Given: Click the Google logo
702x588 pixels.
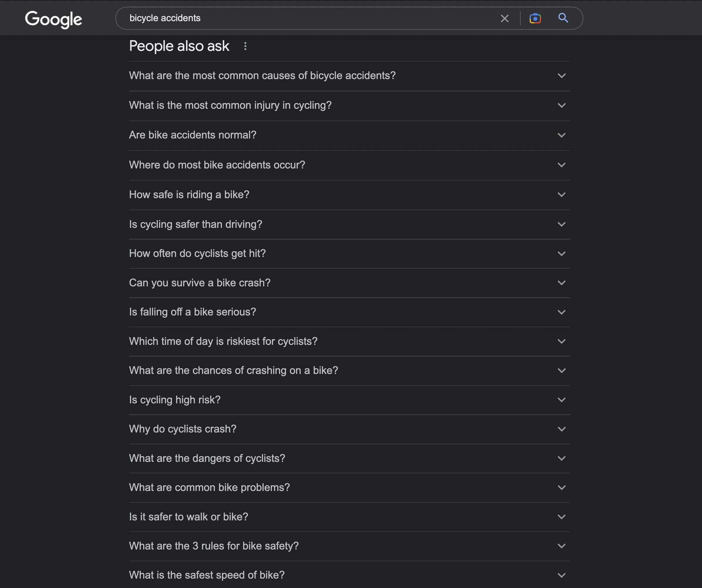Looking at the screenshot, I should click(54, 19).
